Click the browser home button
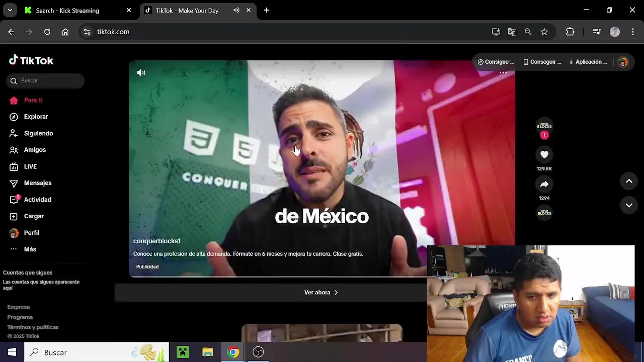The image size is (644, 362). coord(65,32)
